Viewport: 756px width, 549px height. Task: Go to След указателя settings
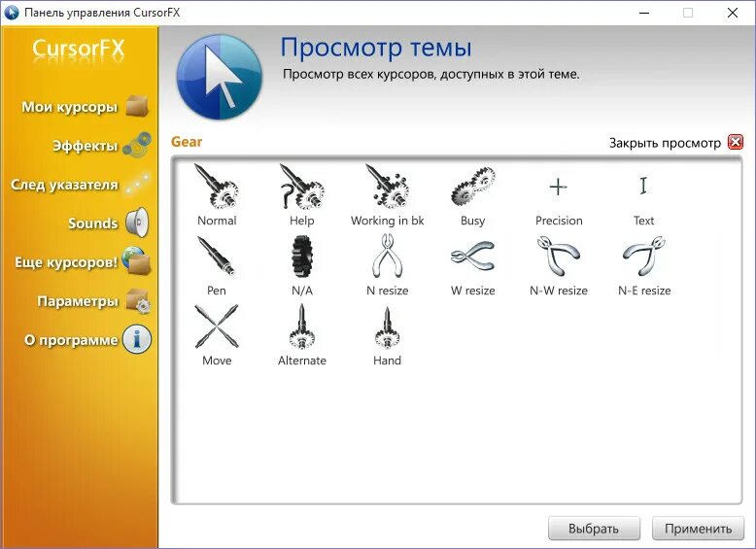pos(80,184)
